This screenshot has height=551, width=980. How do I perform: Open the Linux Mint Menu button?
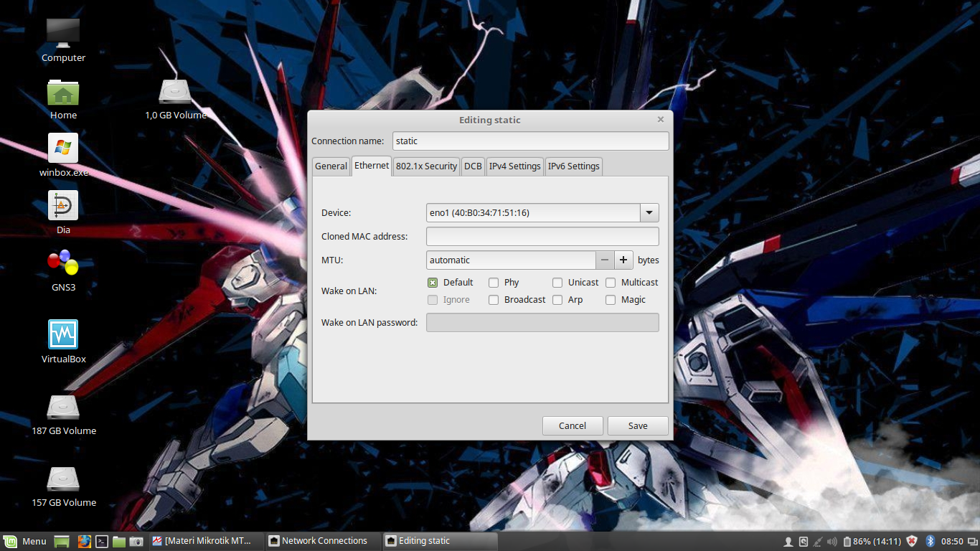[25, 541]
